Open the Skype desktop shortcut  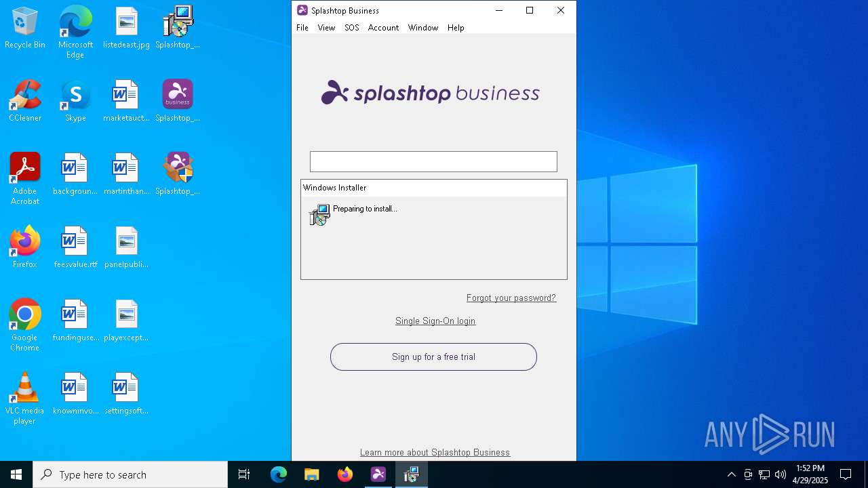point(75,102)
